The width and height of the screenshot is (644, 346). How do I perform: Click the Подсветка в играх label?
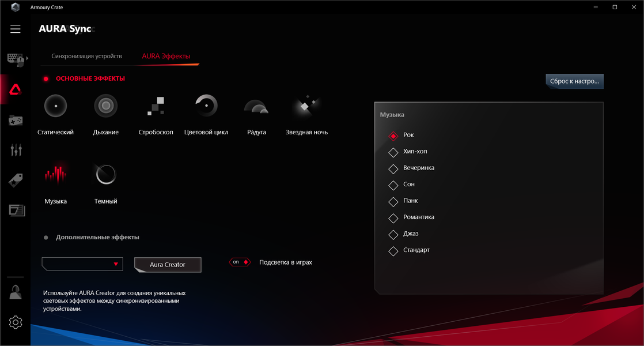coord(286,262)
